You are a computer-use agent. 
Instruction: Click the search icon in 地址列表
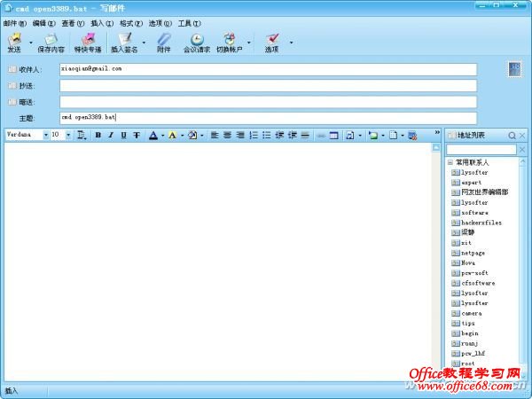pos(512,136)
